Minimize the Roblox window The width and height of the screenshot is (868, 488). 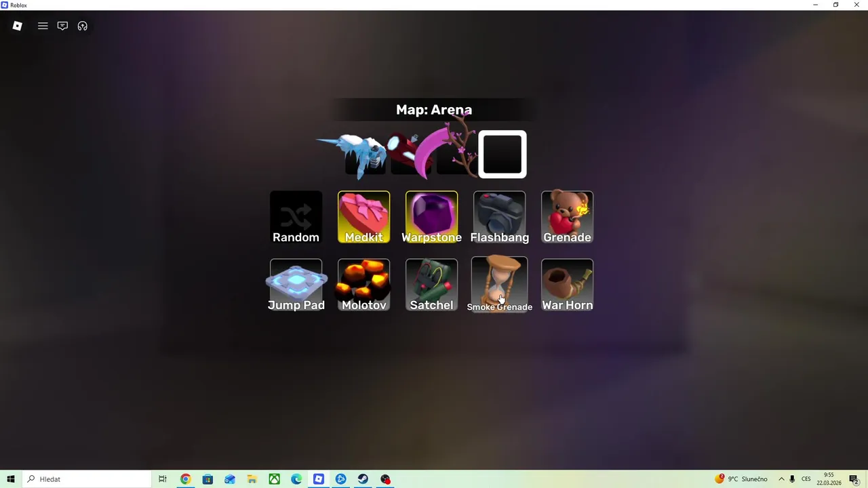pyautogui.click(x=815, y=5)
